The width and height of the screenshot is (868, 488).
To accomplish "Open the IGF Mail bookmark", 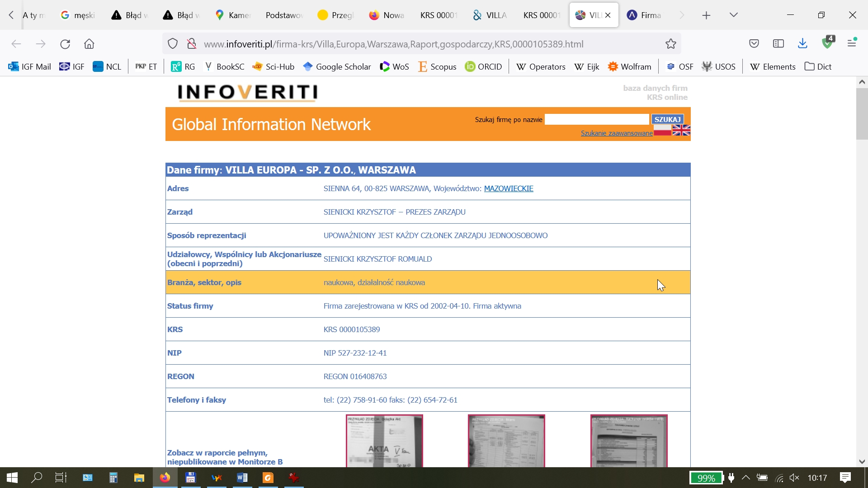I will tap(29, 67).
